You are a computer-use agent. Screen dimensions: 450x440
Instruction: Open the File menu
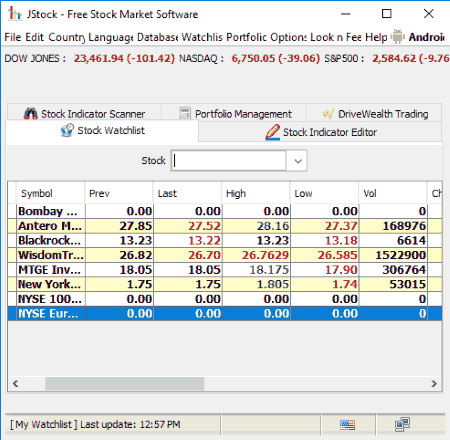click(x=13, y=37)
